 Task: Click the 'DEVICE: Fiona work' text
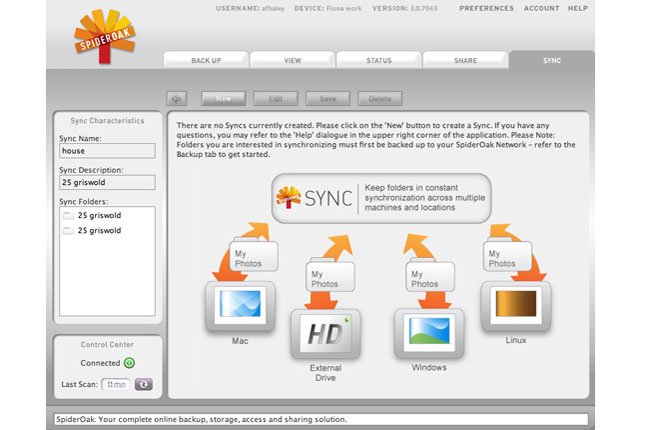click(328, 8)
